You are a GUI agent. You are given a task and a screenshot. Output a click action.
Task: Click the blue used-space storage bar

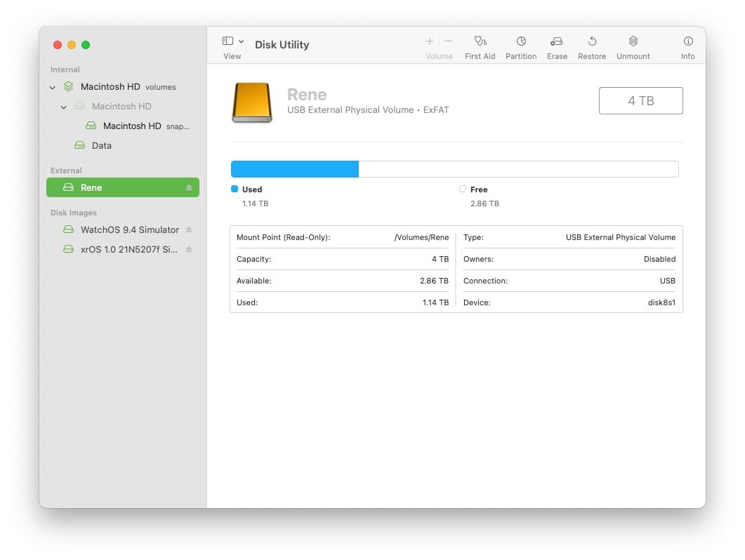[294, 169]
